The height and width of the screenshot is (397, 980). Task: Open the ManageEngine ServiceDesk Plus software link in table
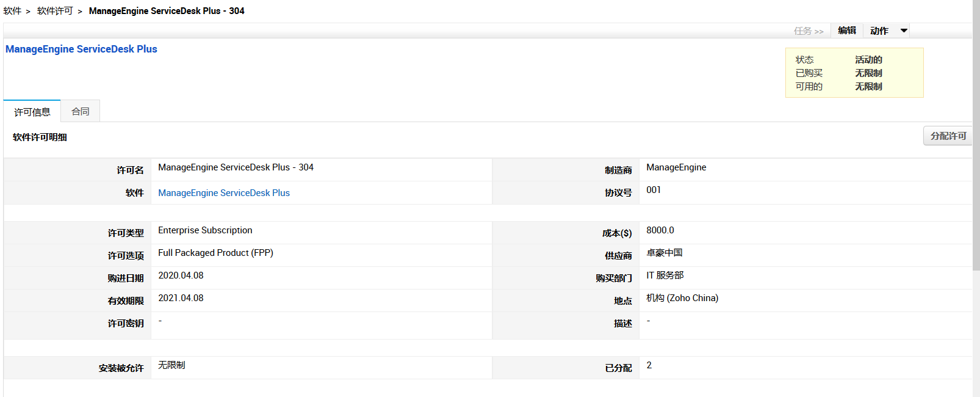pos(224,193)
